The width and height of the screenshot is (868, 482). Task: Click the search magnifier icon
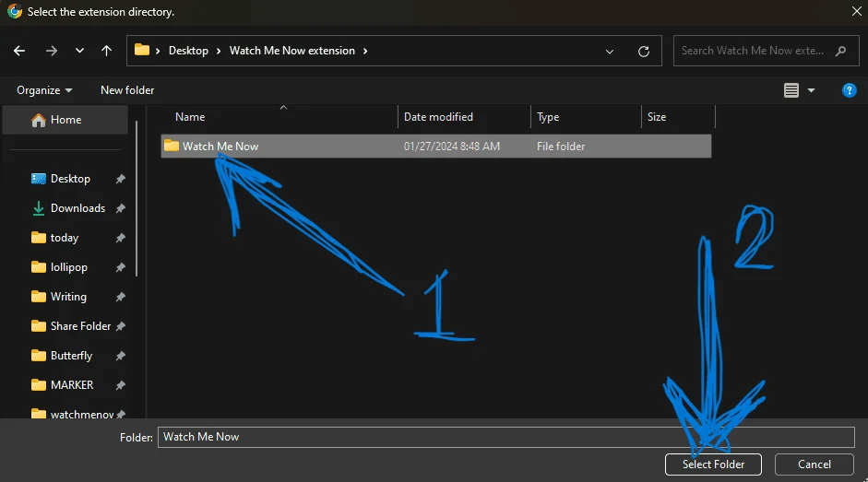[841, 51]
